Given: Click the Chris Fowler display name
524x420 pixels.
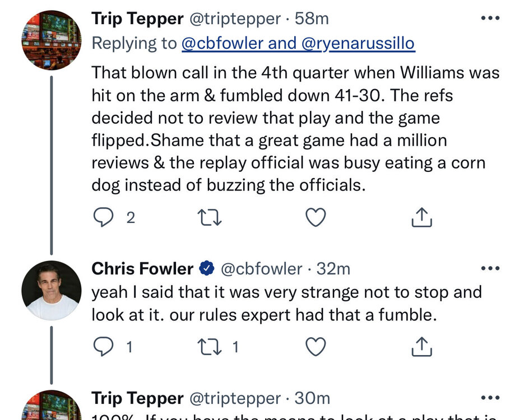Looking at the screenshot, I should coord(142,269).
